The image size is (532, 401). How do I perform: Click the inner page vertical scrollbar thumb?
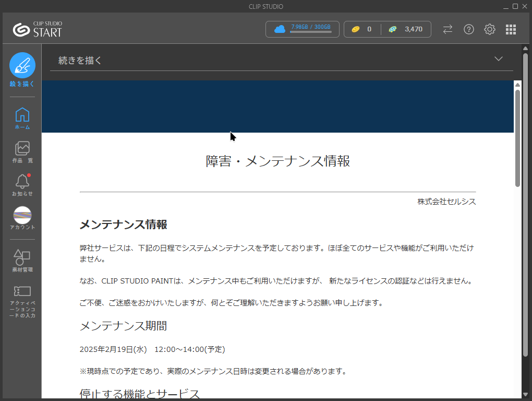click(517, 138)
